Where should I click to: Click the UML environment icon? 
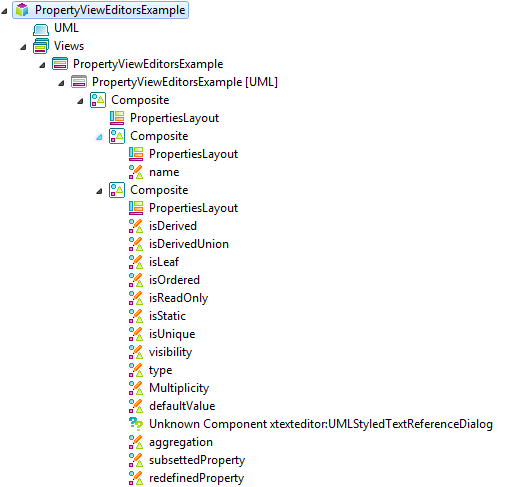point(41,29)
